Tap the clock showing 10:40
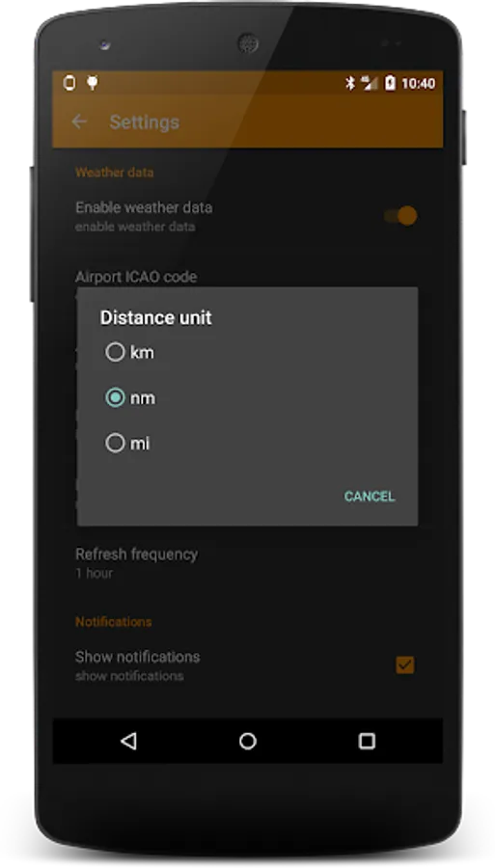495x868 pixels. click(x=419, y=83)
